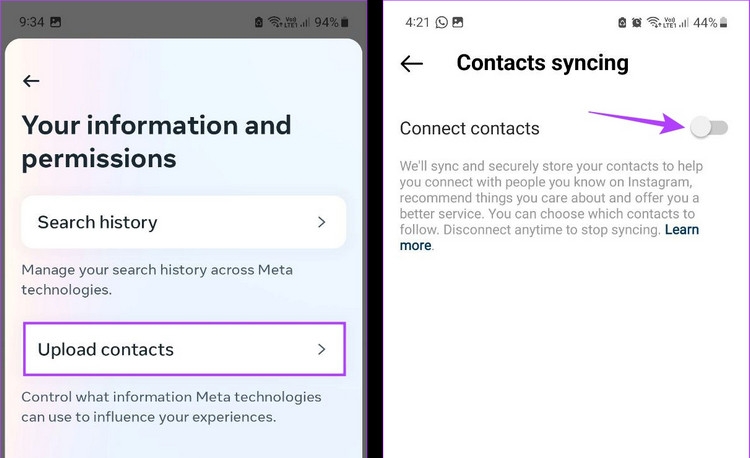Viewport: 750px width, 458px height.
Task: Tap the Contacts syncing page title
Action: click(542, 63)
